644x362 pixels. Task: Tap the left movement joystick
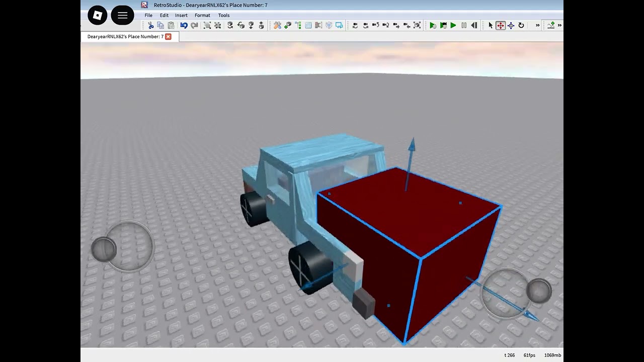(x=104, y=249)
